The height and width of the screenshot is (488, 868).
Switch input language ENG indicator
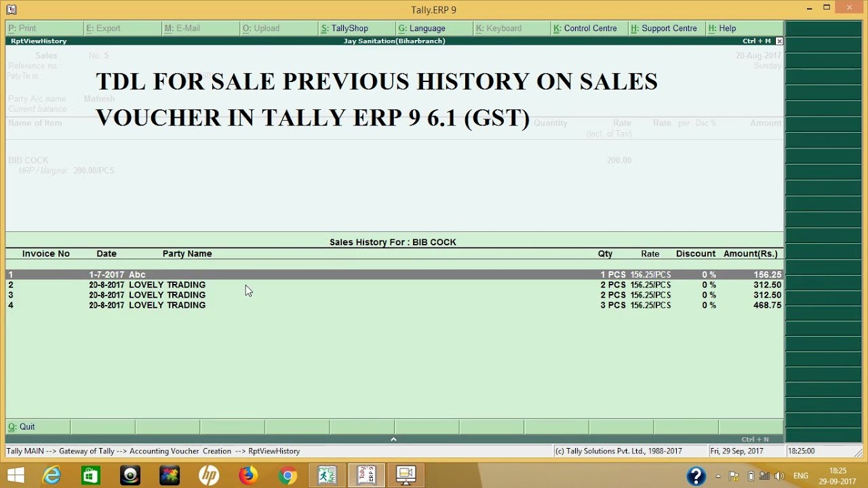pos(801,476)
